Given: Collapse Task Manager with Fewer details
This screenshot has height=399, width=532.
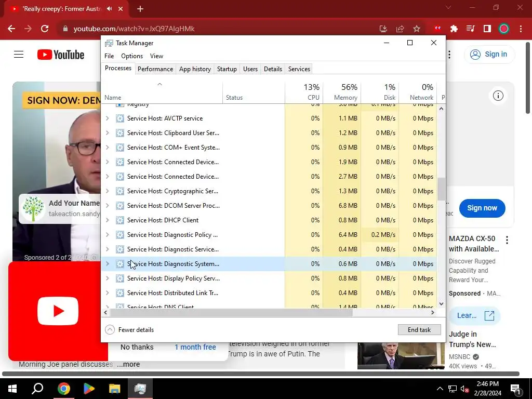Looking at the screenshot, I should coord(129,330).
